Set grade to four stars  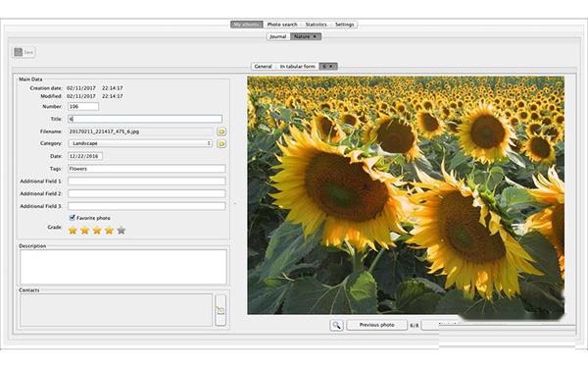pos(109,231)
